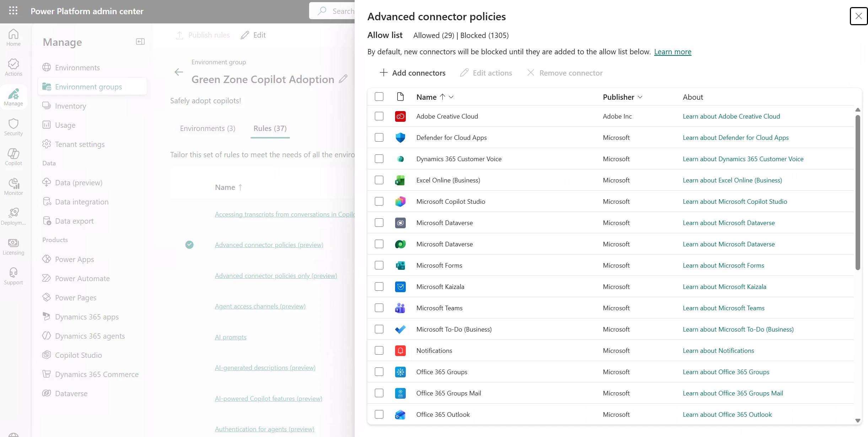
Task: Click the Search box in the header
Action: click(x=332, y=11)
